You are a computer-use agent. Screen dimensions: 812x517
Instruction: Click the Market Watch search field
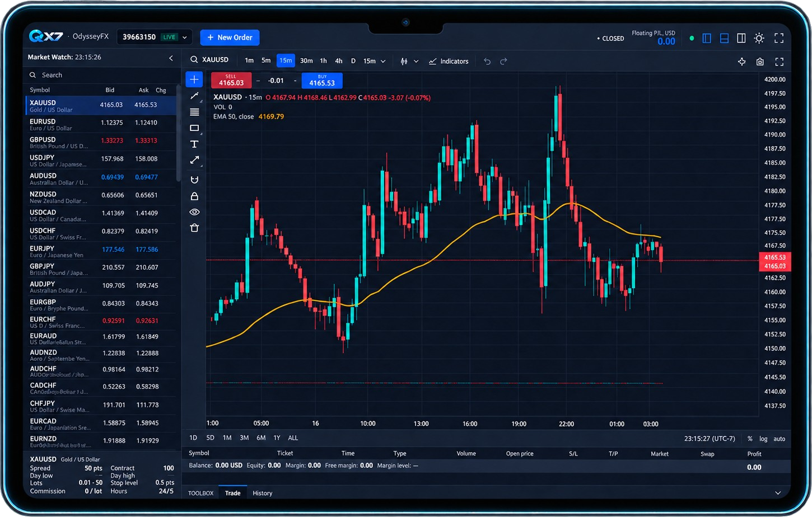pyautogui.click(x=101, y=75)
